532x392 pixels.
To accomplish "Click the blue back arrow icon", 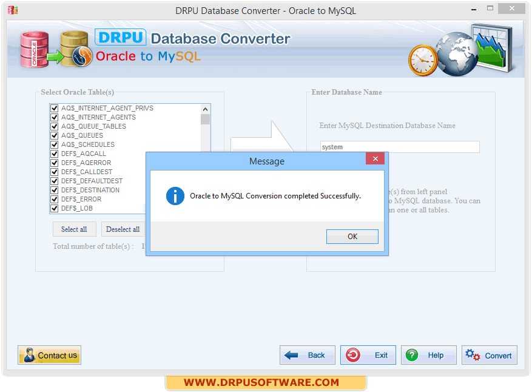I will coord(291,356).
